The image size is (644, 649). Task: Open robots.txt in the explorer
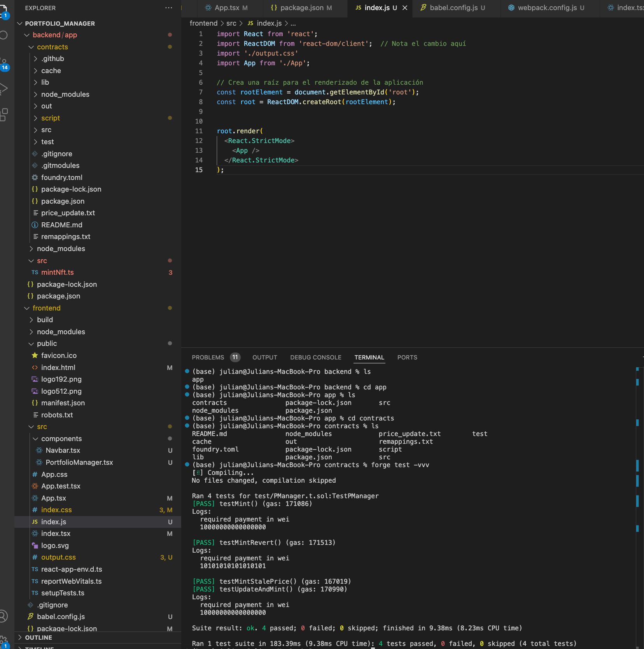[98, 415]
